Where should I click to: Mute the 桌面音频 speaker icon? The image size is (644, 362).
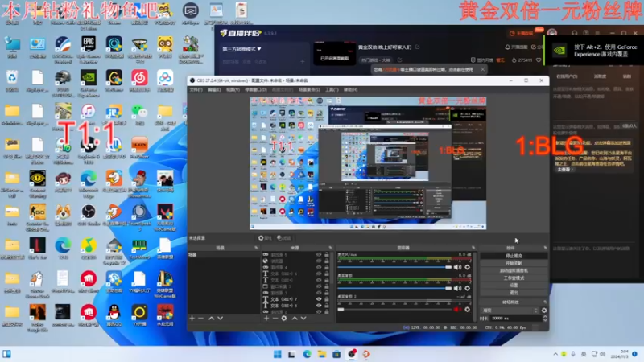[457, 288]
